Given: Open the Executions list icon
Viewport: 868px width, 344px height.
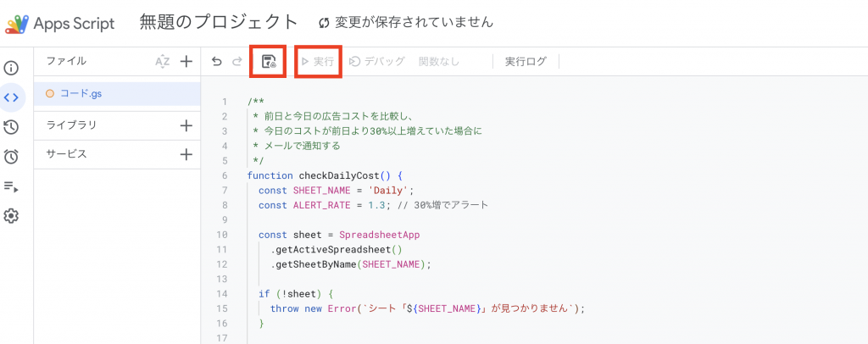Looking at the screenshot, I should coord(12,186).
